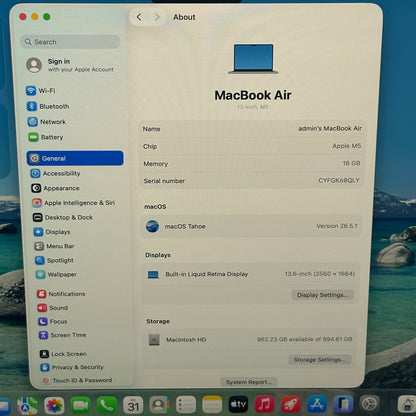Open Spotlight settings in the sidebar
This screenshot has height=416, width=416.
coord(54,260)
